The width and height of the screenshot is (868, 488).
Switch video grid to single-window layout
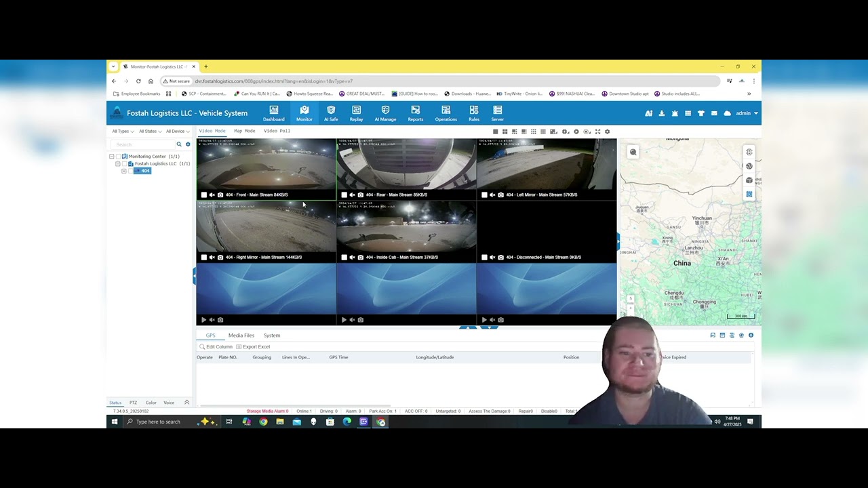pyautogui.click(x=496, y=131)
